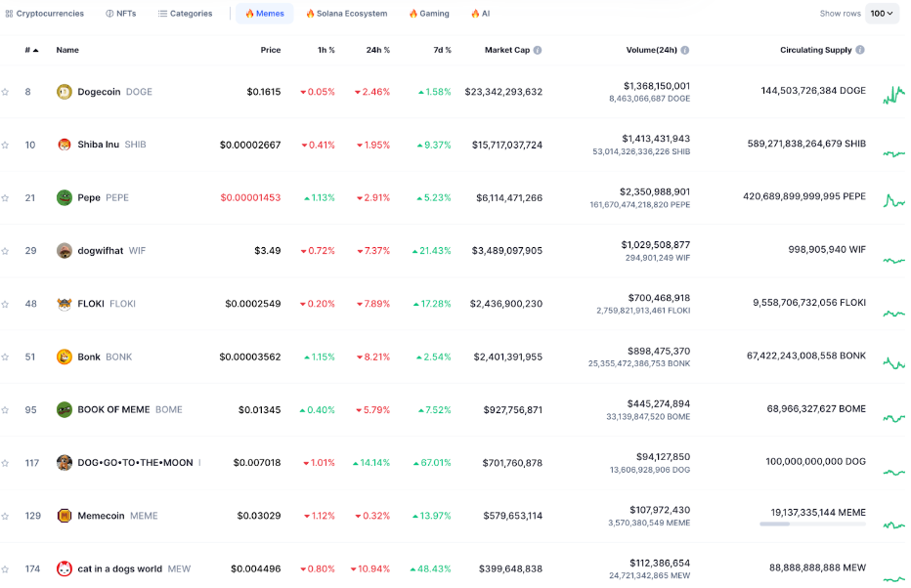Open the Memecoin MEME coin page
This screenshot has width=911, height=588.
[x=117, y=516]
